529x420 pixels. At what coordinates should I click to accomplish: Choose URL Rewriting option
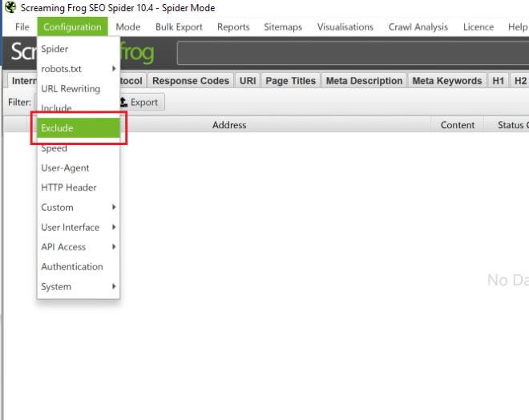pyautogui.click(x=79, y=89)
